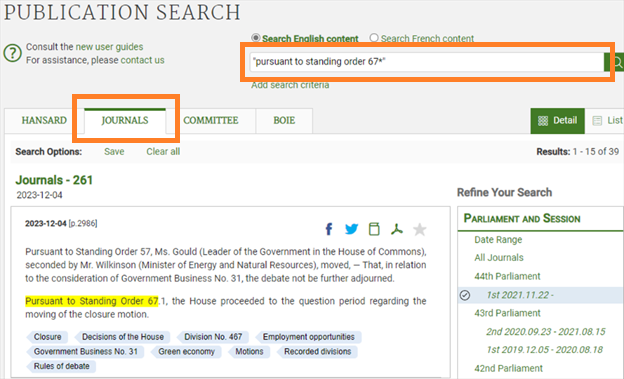Click inside the search query text field
The height and width of the screenshot is (379, 624).
[427, 62]
